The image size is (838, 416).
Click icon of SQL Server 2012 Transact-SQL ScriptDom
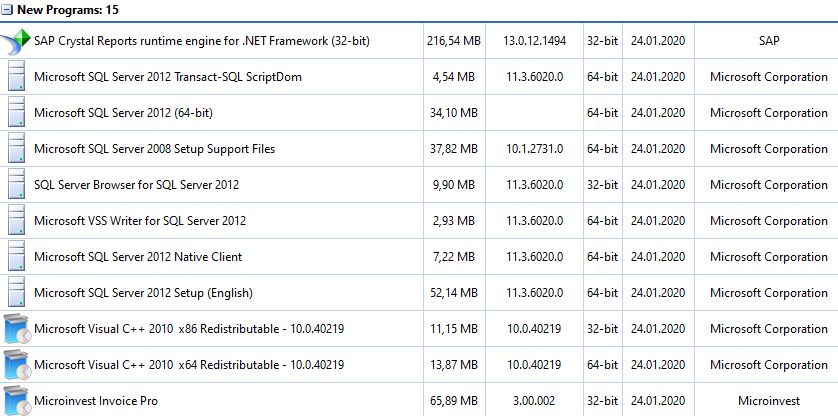(17, 76)
